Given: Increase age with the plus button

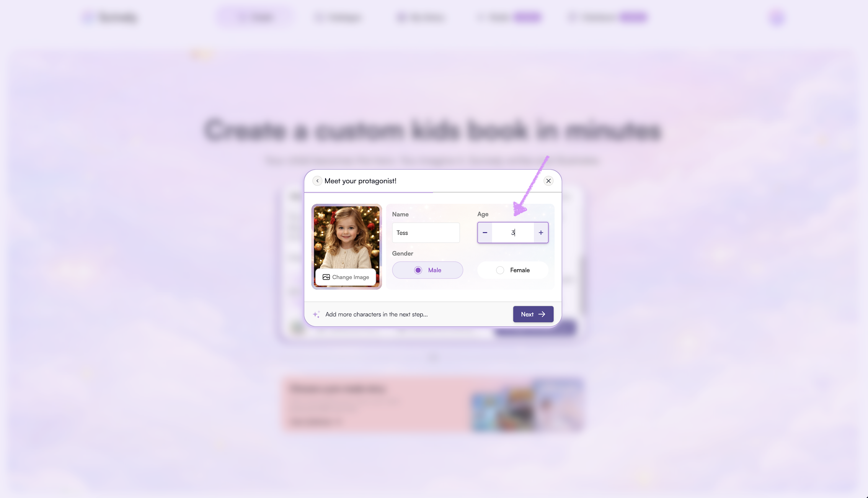Looking at the screenshot, I should [x=541, y=233].
